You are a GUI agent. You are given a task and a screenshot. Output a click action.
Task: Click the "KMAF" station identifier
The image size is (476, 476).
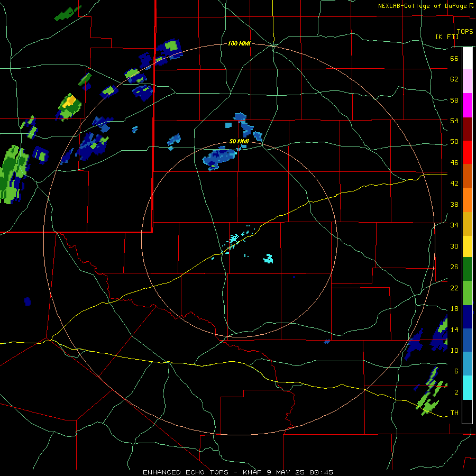tap(253, 472)
